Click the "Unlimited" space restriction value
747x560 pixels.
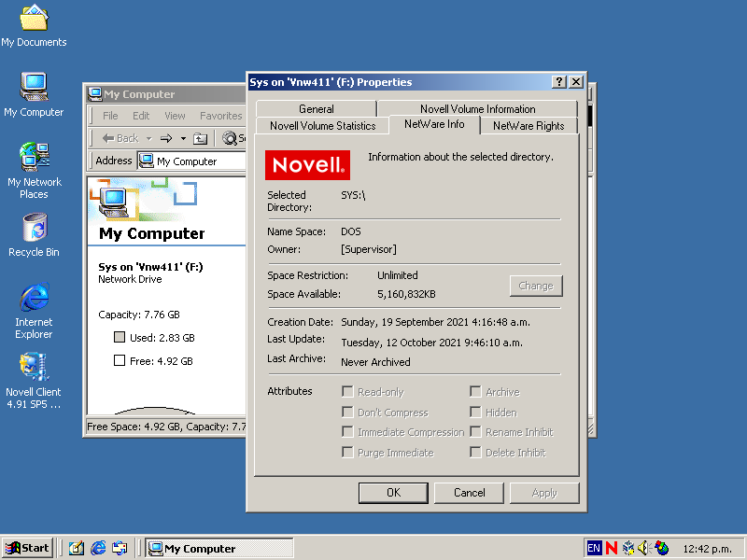click(x=398, y=275)
